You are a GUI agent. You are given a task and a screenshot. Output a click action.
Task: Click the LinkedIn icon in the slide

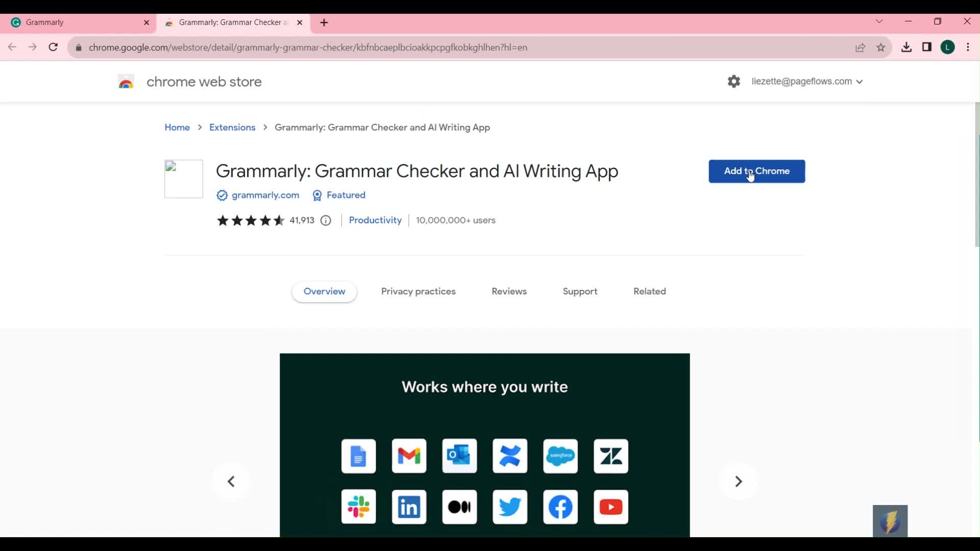[409, 507]
